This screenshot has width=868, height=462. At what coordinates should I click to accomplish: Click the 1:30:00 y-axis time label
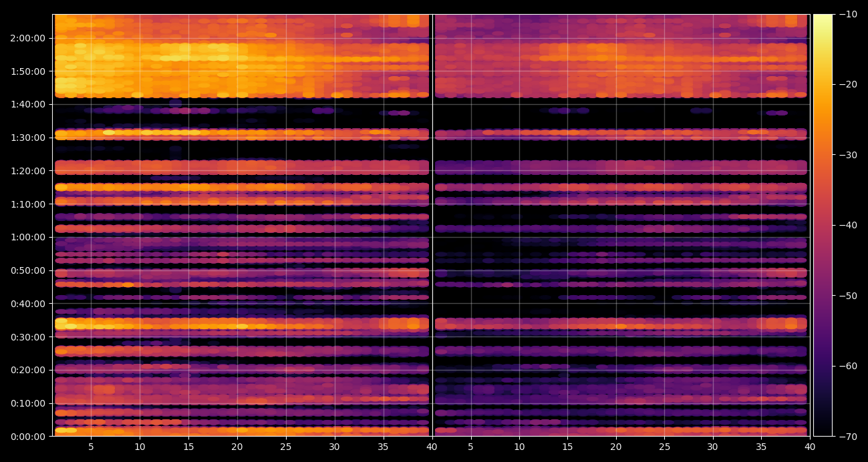click(x=27, y=138)
